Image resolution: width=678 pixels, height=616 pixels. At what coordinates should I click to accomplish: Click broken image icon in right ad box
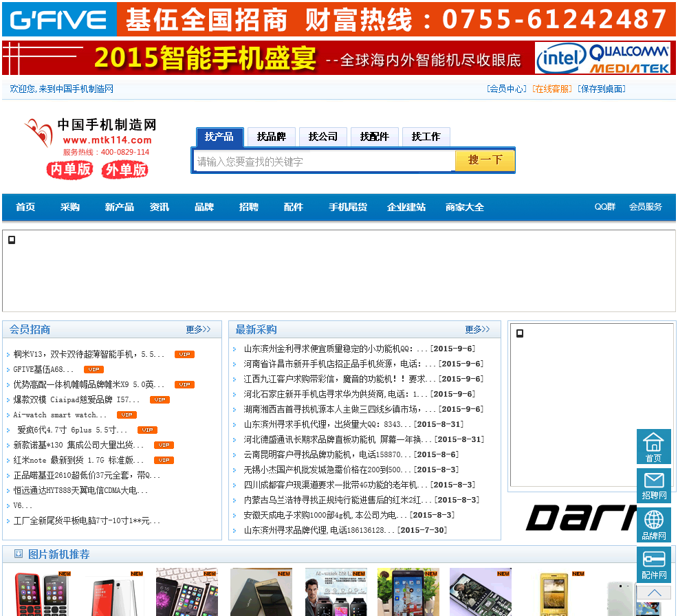point(520,333)
